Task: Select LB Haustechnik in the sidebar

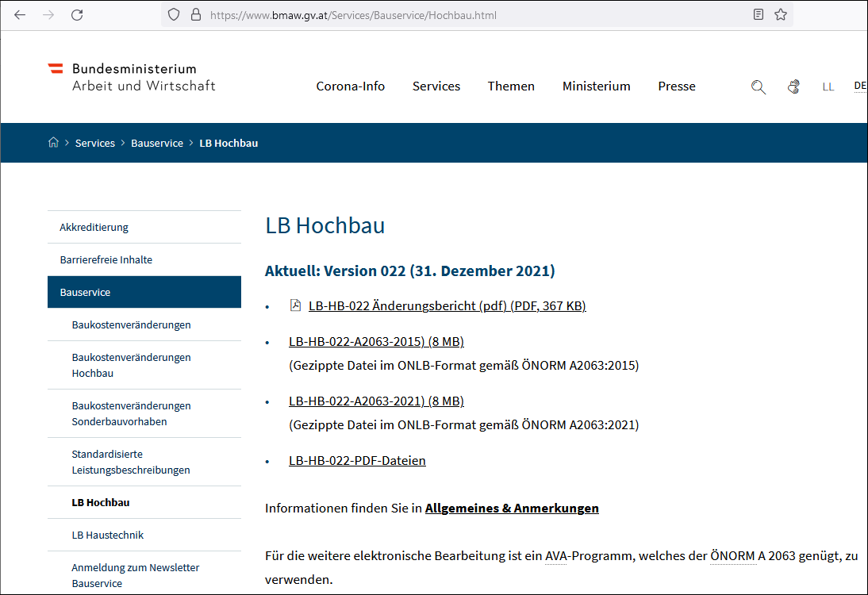Action: pyautogui.click(x=107, y=535)
